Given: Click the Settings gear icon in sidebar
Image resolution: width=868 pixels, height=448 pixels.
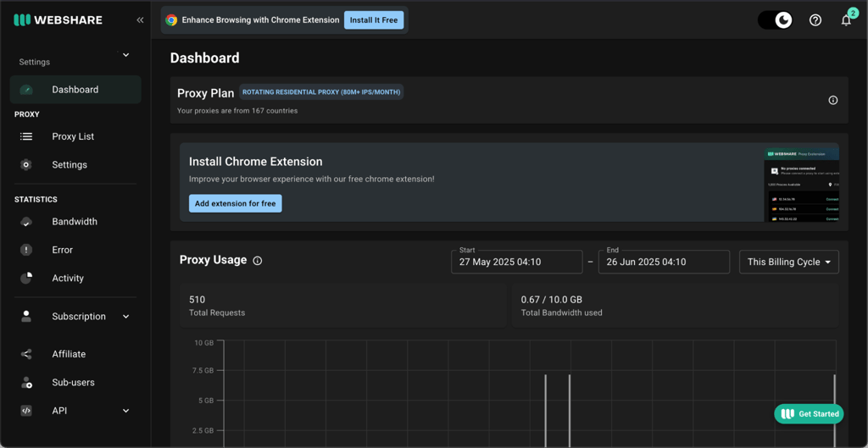Looking at the screenshot, I should point(26,164).
